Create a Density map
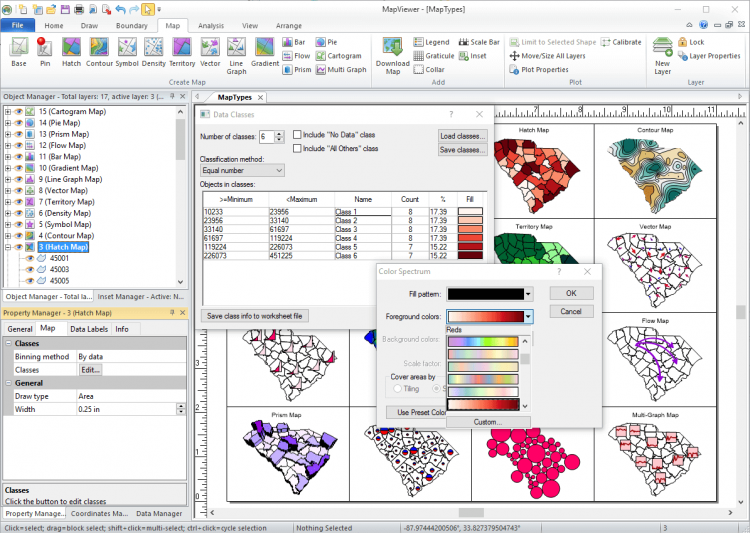Viewport: 750px width, 533px height. [154, 52]
